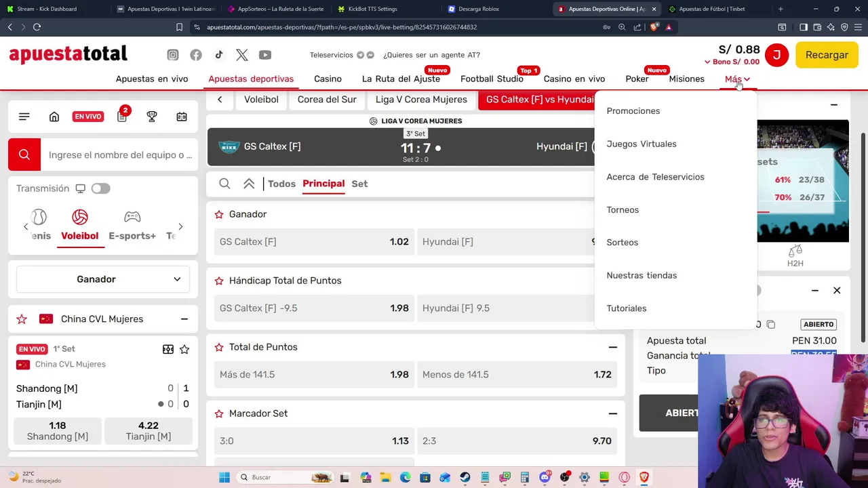
Task: Toggle the Transmisión switch
Action: click(x=100, y=188)
